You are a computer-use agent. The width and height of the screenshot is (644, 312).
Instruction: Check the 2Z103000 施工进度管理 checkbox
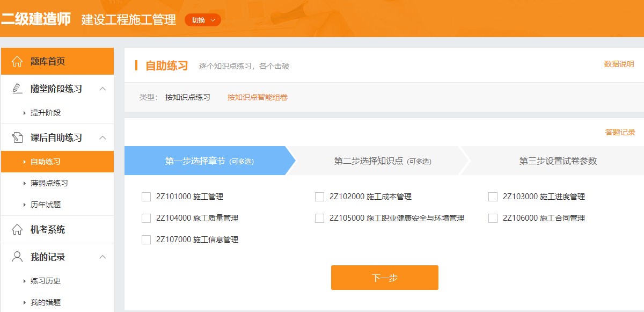pyautogui.click(x=492, y=197)
